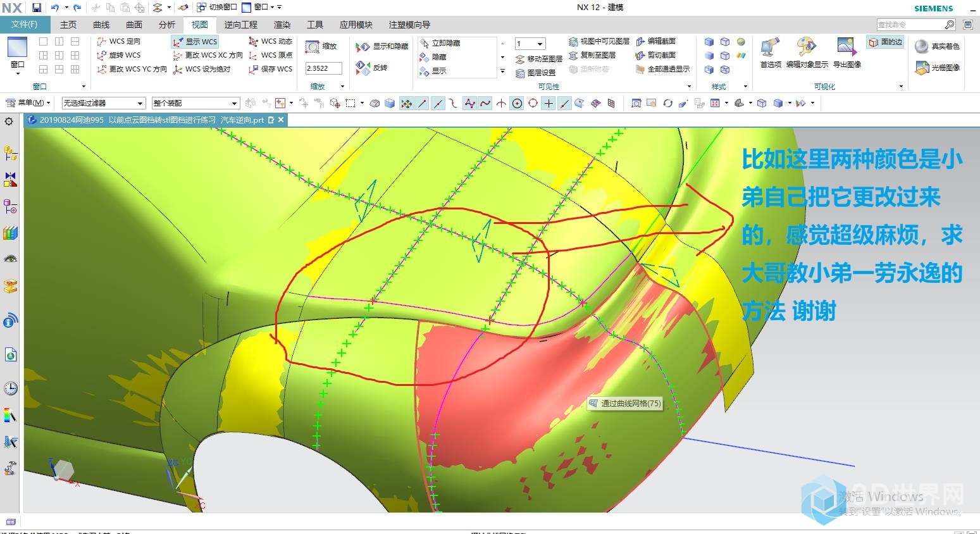Click the large 窗口 window icon
Viewport: 980px width, 534px height.
[x=17, y=47]
